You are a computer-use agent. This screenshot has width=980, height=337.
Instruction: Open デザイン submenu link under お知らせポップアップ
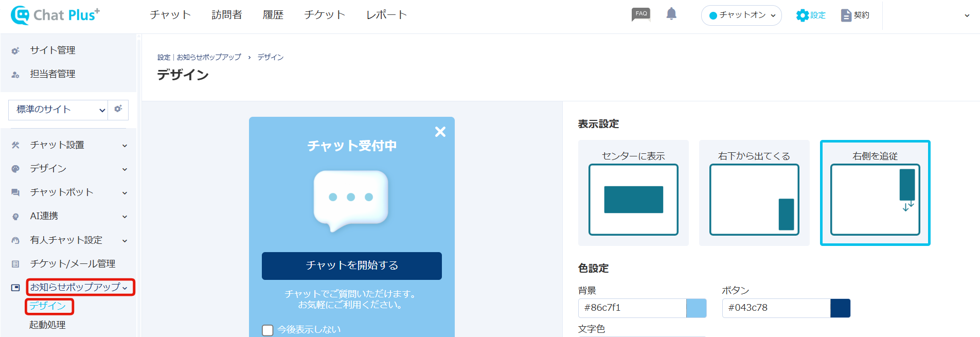coord(48,306)
